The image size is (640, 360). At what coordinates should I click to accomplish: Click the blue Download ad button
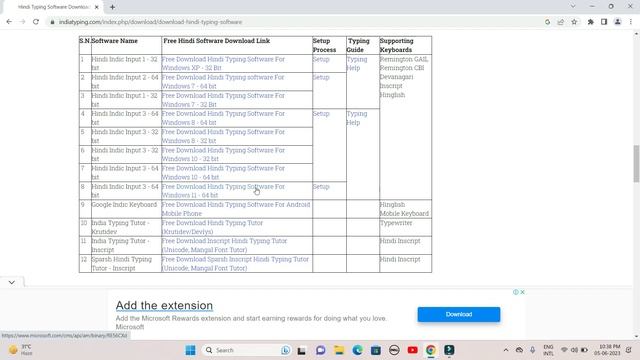459,314
